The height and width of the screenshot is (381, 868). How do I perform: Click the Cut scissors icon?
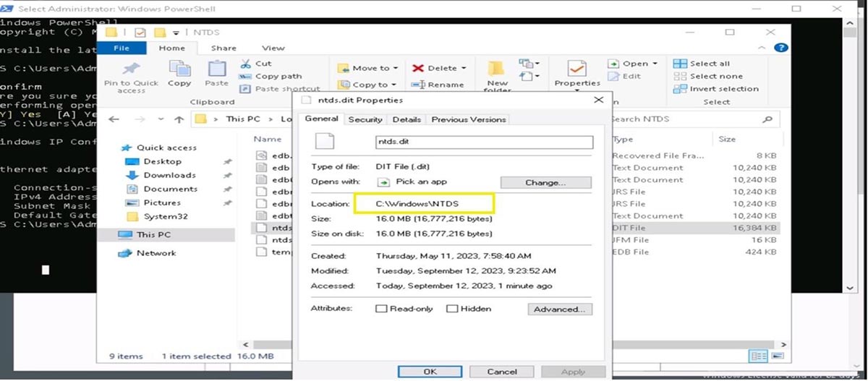(246, 64)
